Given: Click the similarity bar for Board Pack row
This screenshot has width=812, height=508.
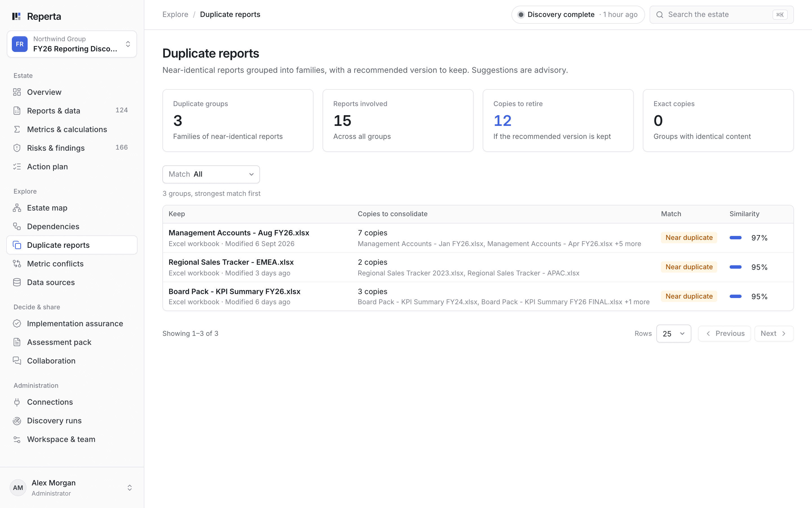Looking at the screenshot, I should pyautogui.click(x=736, y=296).
